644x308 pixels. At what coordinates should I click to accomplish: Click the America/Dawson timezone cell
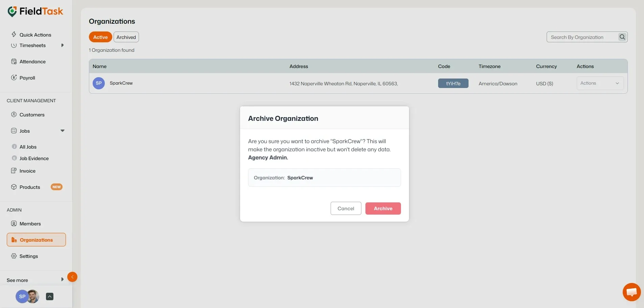(498, 84)
